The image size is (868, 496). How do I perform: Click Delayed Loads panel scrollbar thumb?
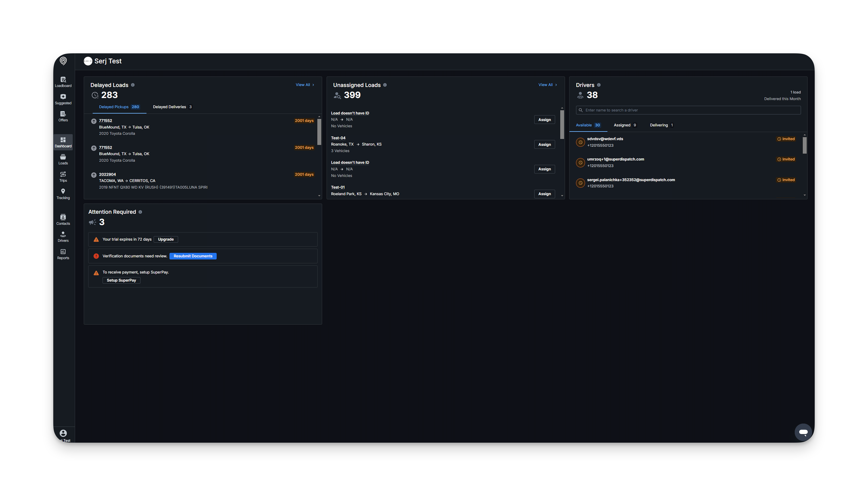coord(319,132)
